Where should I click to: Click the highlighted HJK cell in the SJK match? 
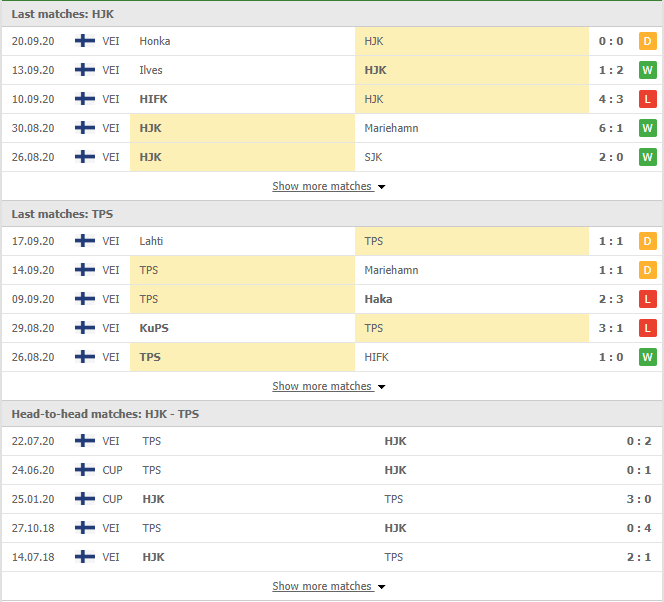(x=242, y=157)
